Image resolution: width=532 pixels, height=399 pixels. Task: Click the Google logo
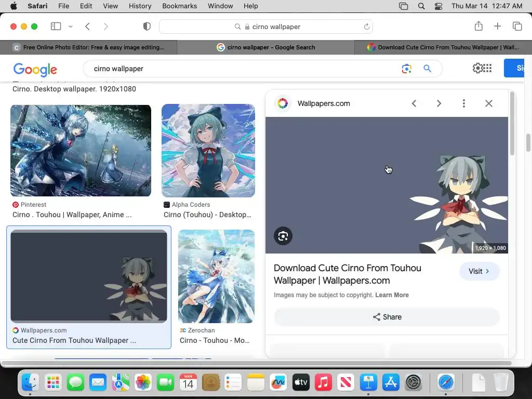(35, 69)
